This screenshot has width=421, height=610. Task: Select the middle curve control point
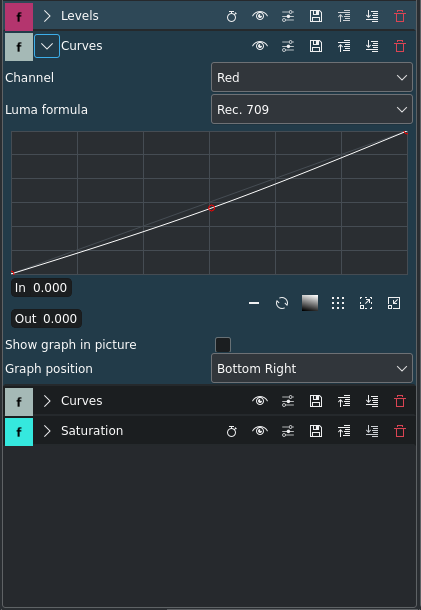211,208
